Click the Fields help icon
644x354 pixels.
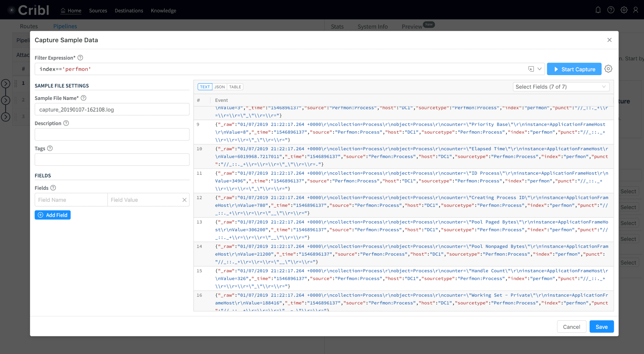point(53,188)
